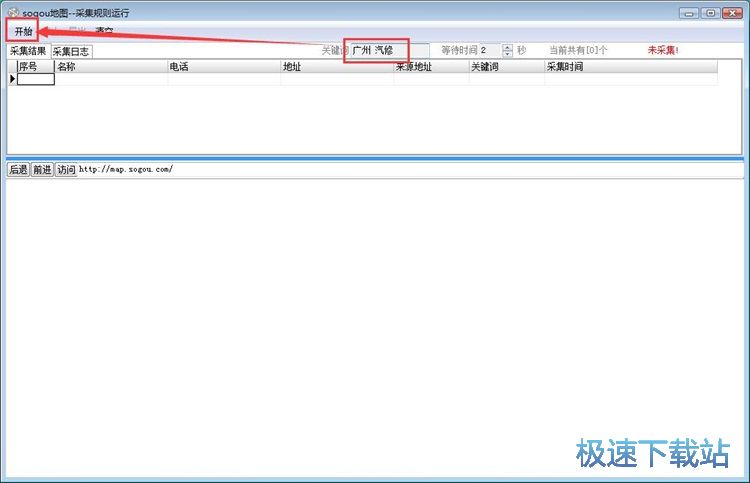Click the 未采集! status text

click(663, 50)
